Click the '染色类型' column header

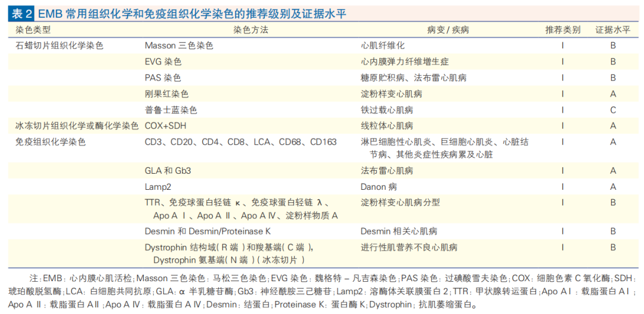[x=33, y=30]
